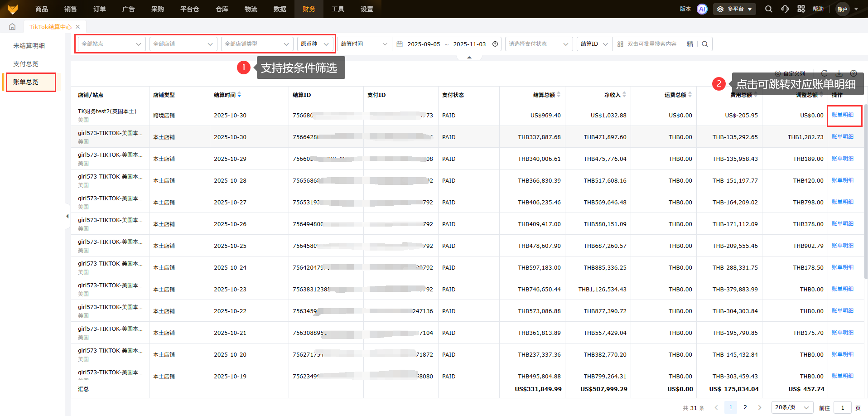
Task: Open the 20条/页 page size dropdown
Action: [x=791, y=407]
